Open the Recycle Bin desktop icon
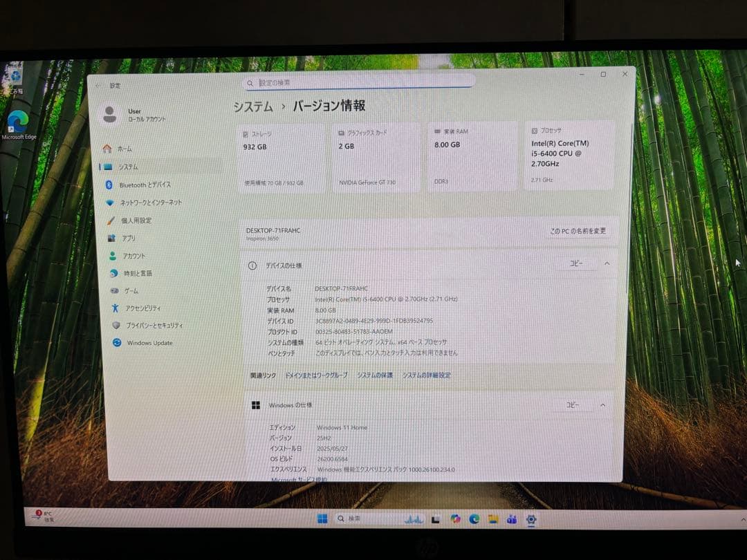747x560 pixels. (15, 79)
